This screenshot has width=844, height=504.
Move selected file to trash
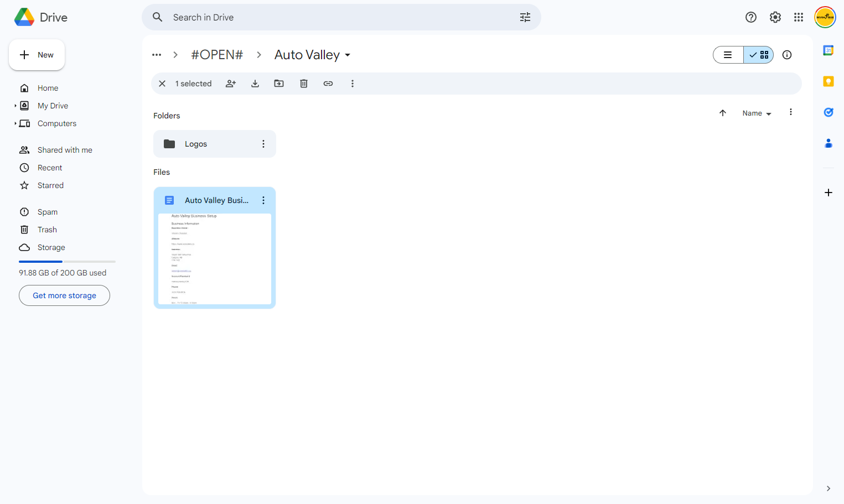[304, 84]
